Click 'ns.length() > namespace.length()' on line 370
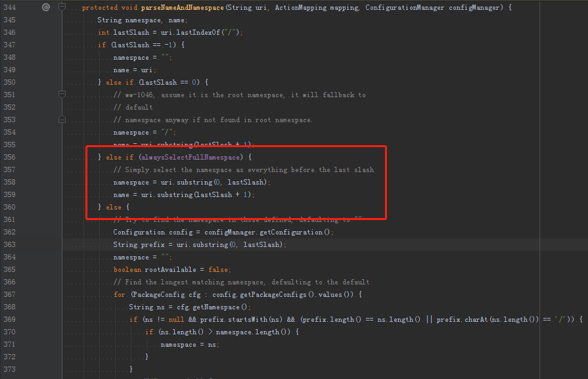The height and width of the screenshot is (379, 588). click(226, 332)
